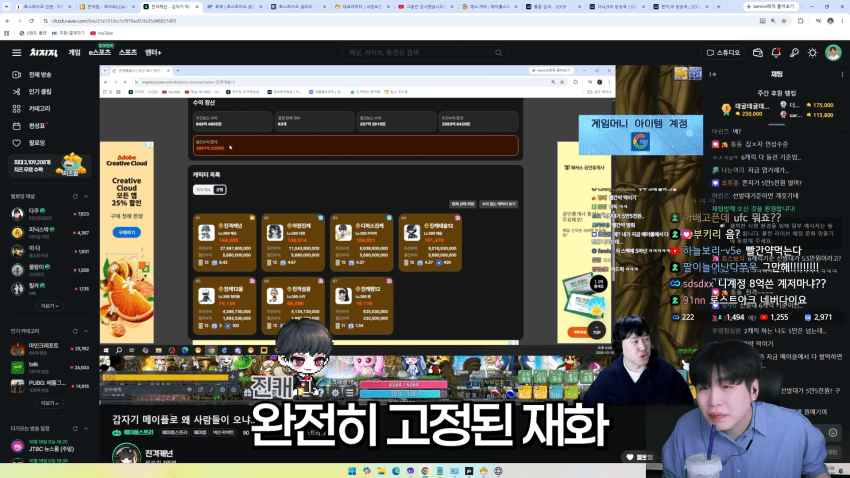Collapse the 인기 카테고리 section
This screenshot has height=478, width=850.
point(86,331)
